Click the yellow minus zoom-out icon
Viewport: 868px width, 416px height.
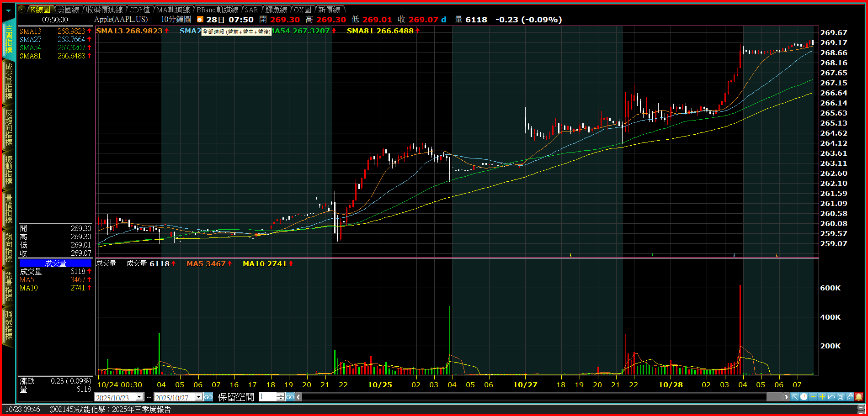tap(813, 397)
